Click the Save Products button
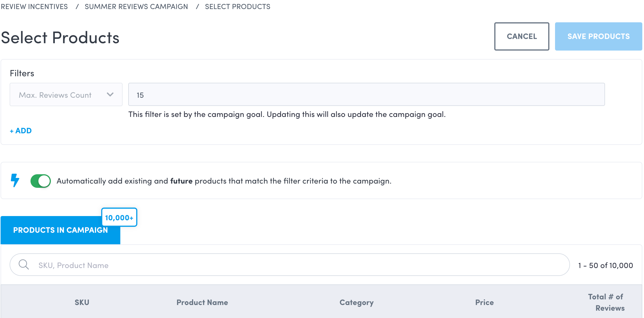 pos(598,36)
